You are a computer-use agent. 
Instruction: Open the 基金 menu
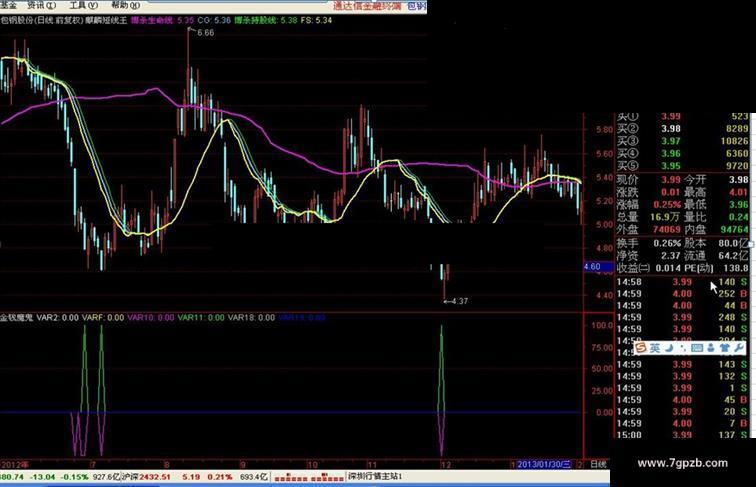8,5
